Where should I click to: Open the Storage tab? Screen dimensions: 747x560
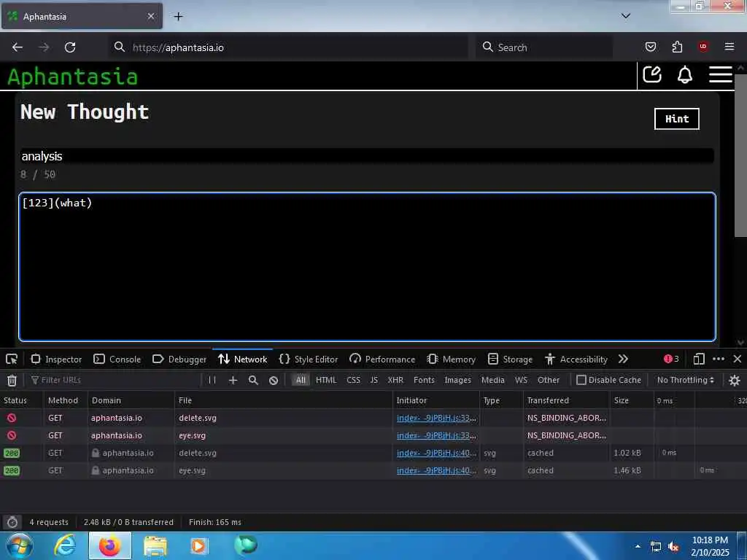point(510,359)
